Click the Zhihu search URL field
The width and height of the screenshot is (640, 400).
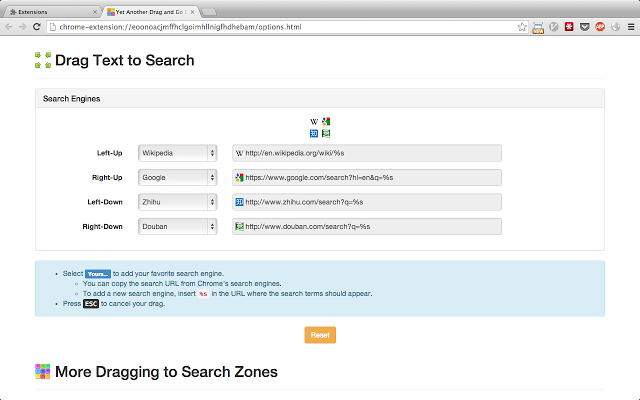[367, 202]
